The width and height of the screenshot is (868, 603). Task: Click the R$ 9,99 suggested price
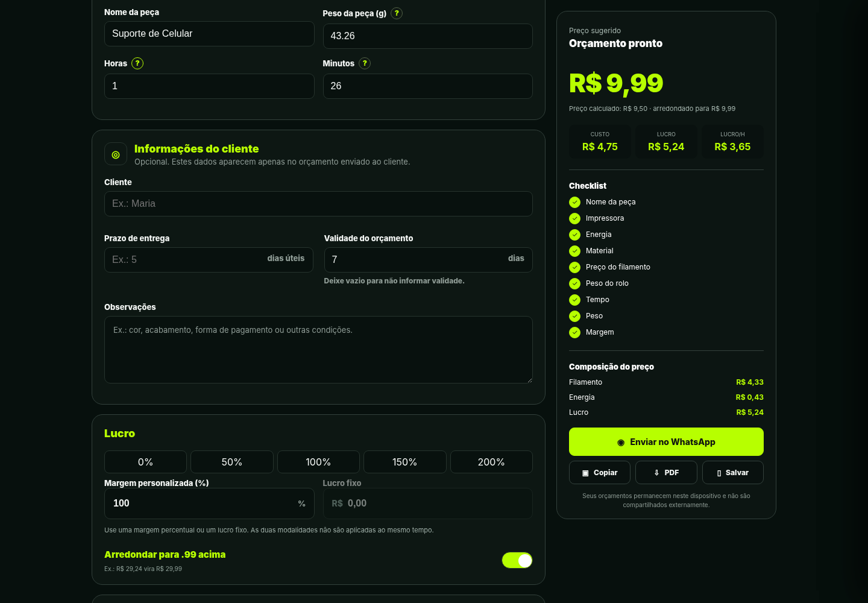click(x=616, y=83)
